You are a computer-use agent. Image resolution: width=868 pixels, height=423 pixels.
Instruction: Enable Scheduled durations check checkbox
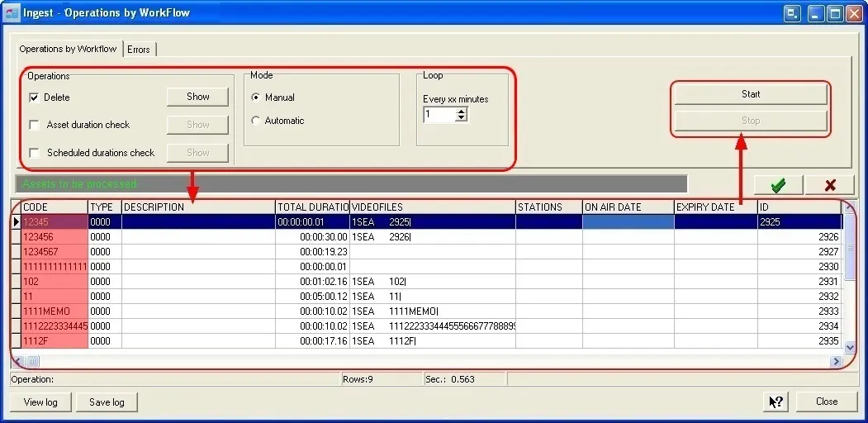tap(34, 153)
